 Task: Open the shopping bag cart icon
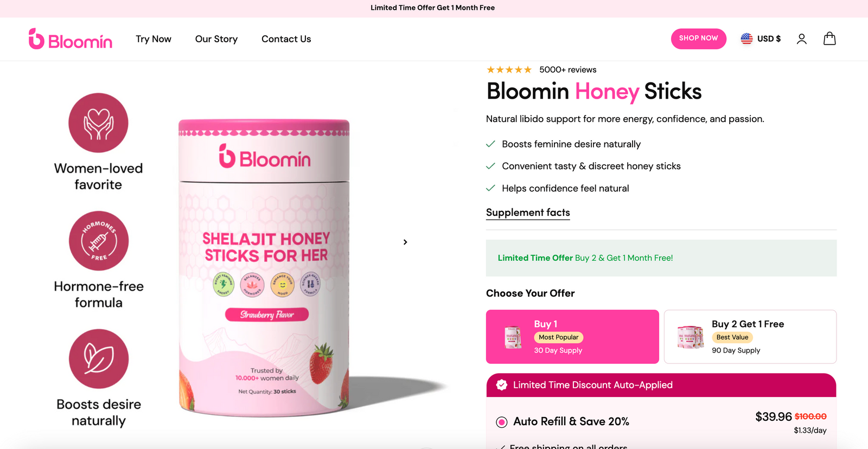click(829, 39)
